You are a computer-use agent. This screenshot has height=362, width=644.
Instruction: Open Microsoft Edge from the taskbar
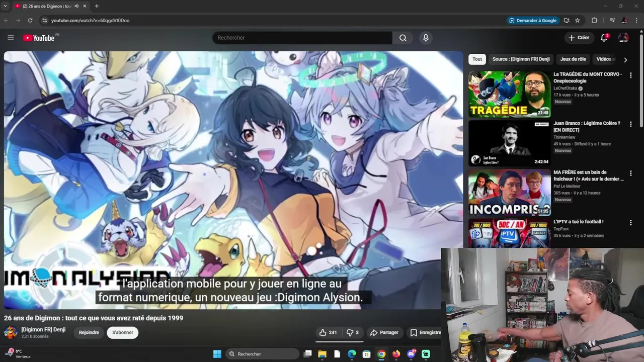pyautogui.click(x=352, y=354)
